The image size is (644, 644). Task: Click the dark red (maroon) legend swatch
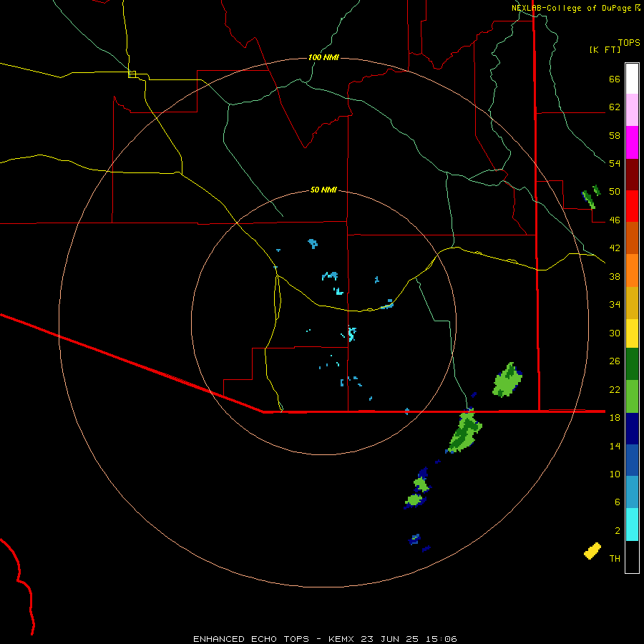(632, 174)
